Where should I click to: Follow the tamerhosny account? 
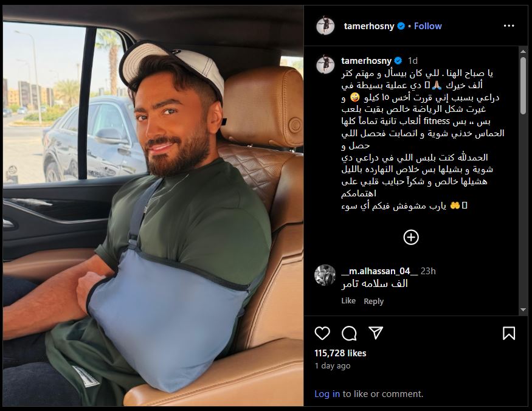click(x=427, y=26)
